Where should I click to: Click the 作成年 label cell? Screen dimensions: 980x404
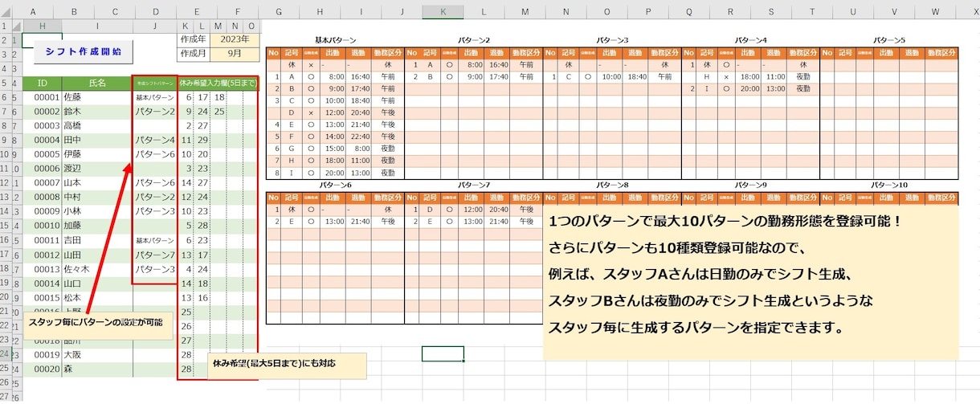point(193,39)
